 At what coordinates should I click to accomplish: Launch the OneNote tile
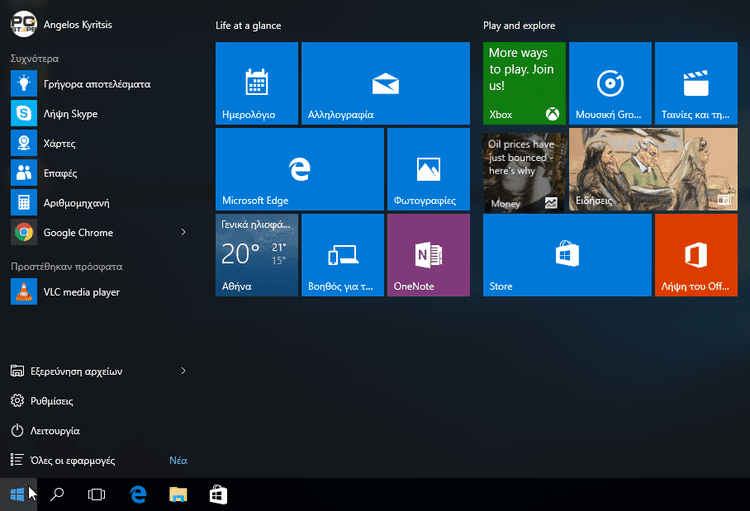tap(429, 255)
